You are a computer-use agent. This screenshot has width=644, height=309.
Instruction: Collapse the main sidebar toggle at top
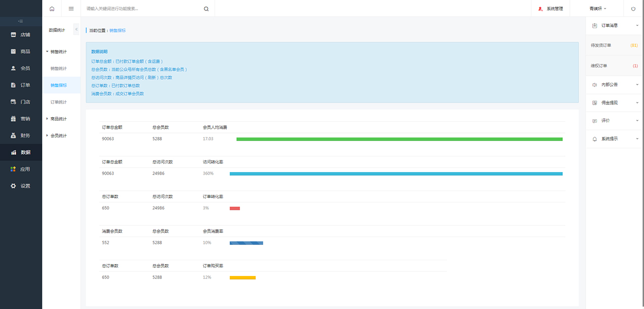[x=20, y=21]
